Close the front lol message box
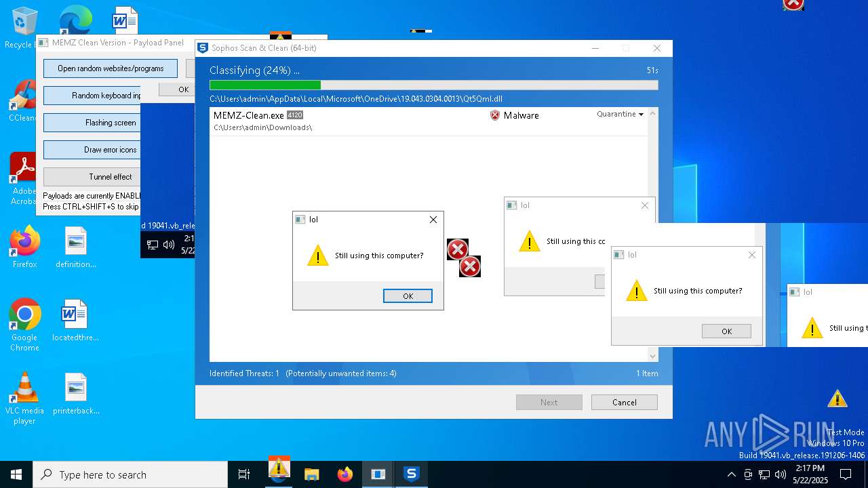The height and width of the screenshot is (488, 868). tap(433, 219)
